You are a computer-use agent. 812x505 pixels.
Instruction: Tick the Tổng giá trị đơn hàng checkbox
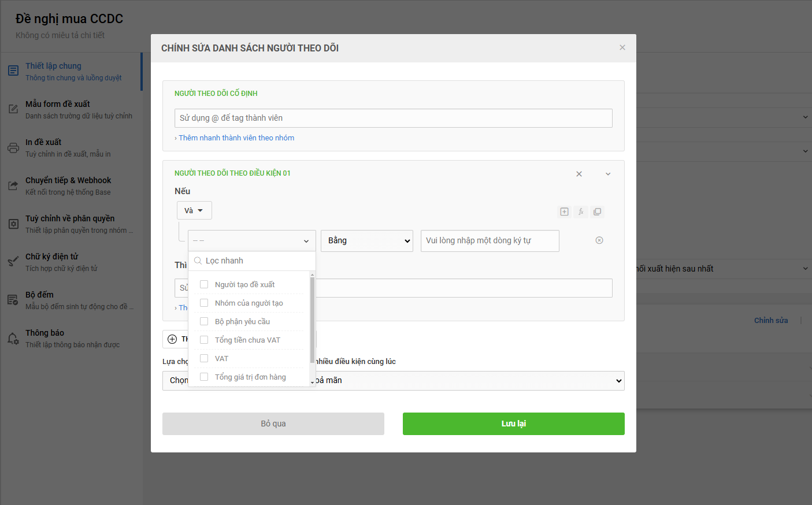(x=204, y=377)
